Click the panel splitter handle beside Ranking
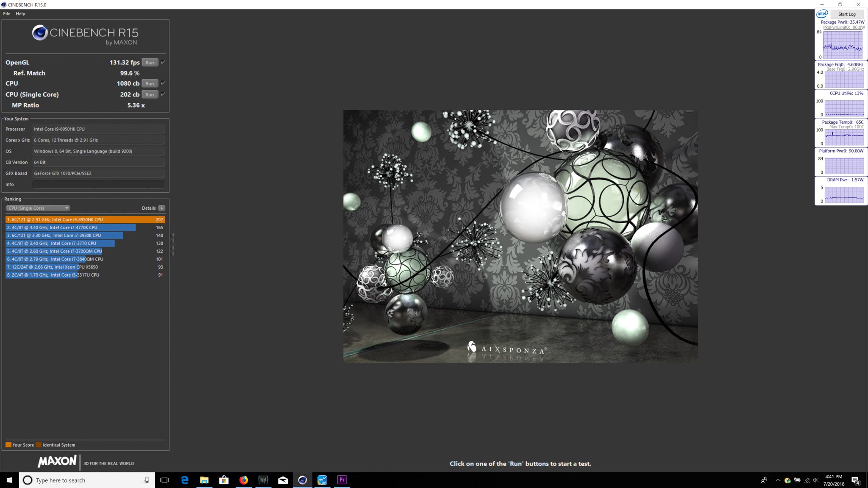 point(172,245)
